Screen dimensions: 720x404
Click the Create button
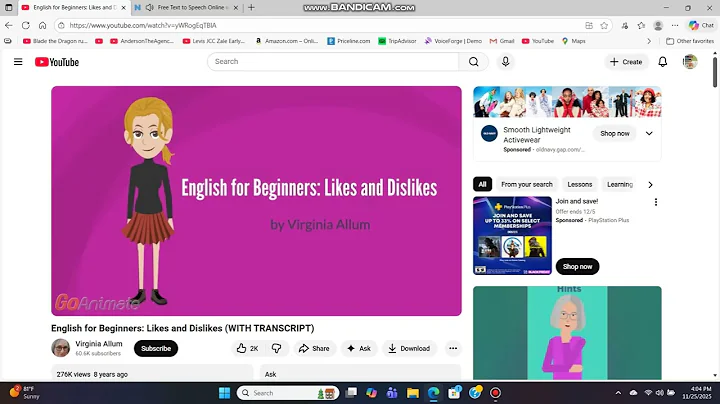626,62
